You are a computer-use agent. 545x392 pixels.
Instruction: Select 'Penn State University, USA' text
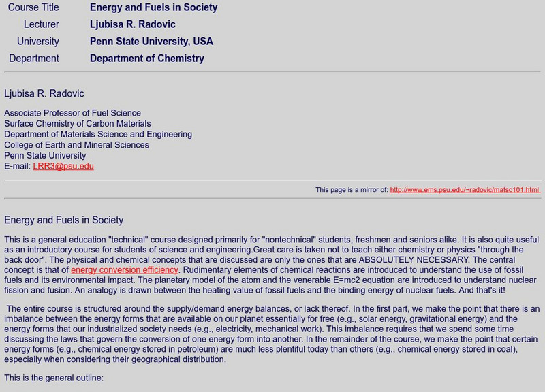coord(151,42)
